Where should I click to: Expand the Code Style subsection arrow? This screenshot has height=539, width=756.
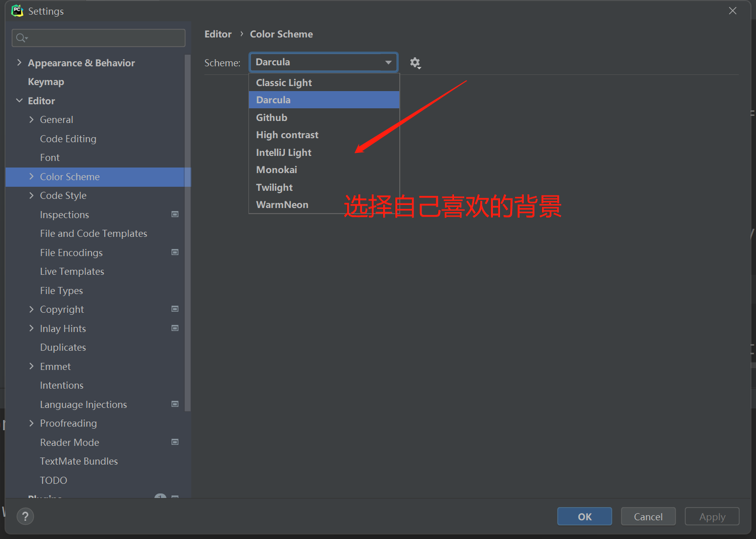coord(31,195)
